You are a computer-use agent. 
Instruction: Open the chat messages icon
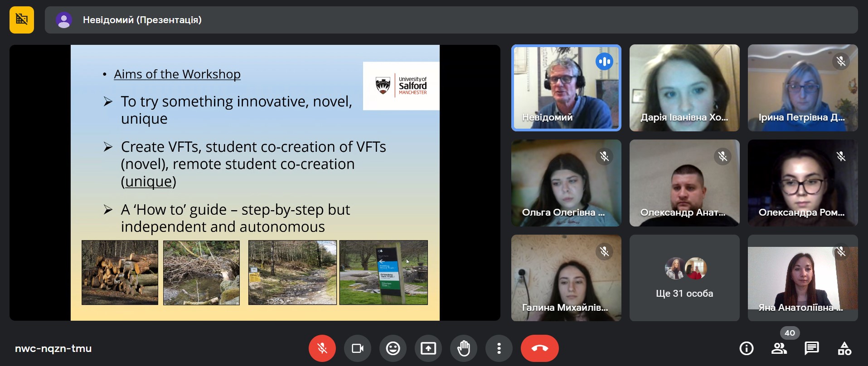[812, 348]
